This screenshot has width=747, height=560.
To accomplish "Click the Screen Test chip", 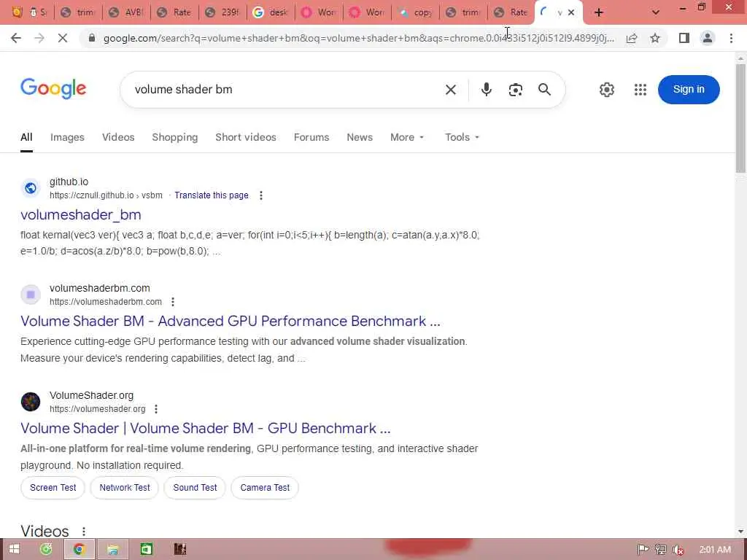I will point(53,488).
